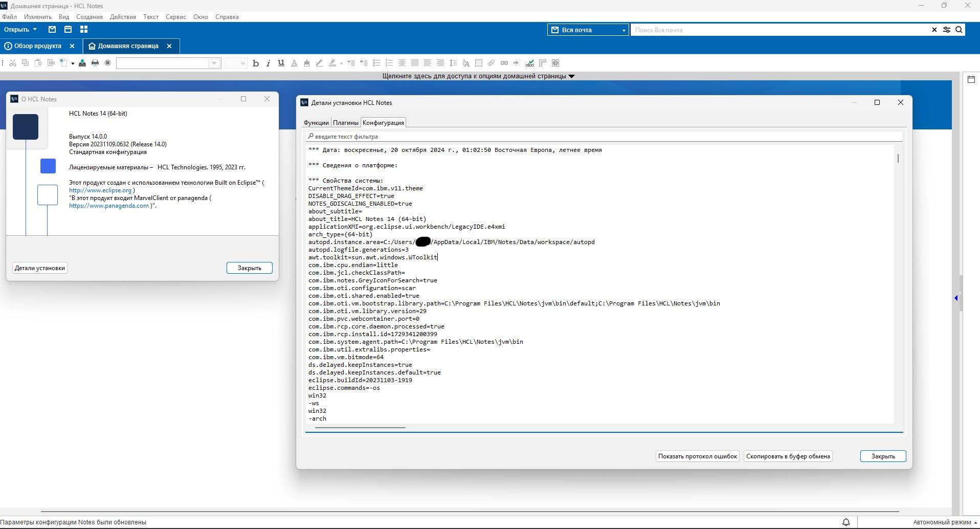Click Скопировать в буфер обмена button
Viewport: 980px width, 529px height.
(788, 456)
